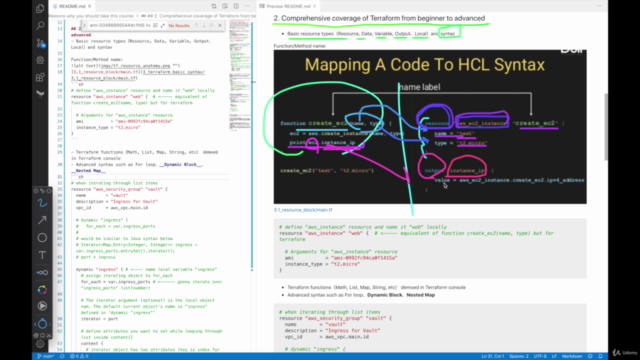
Task: Click the play button in annotation toolbar
Action: coord(42,306)
